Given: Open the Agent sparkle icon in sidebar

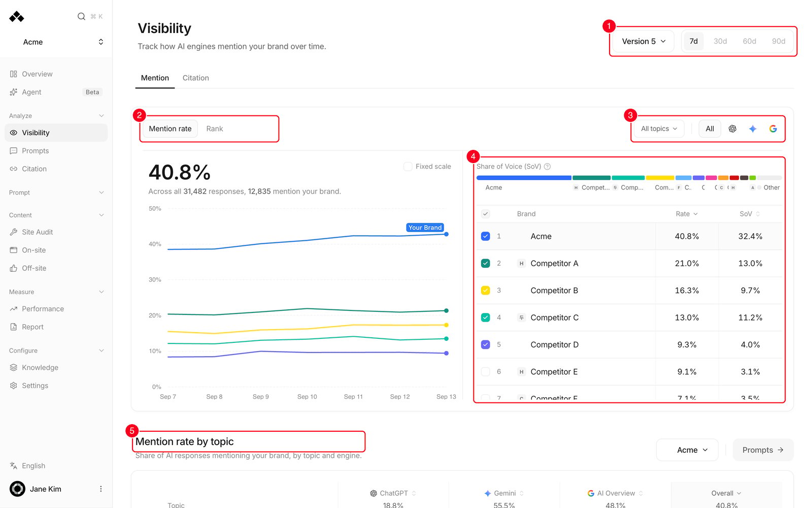Looking at the screenshot, I should click(14, 92).
